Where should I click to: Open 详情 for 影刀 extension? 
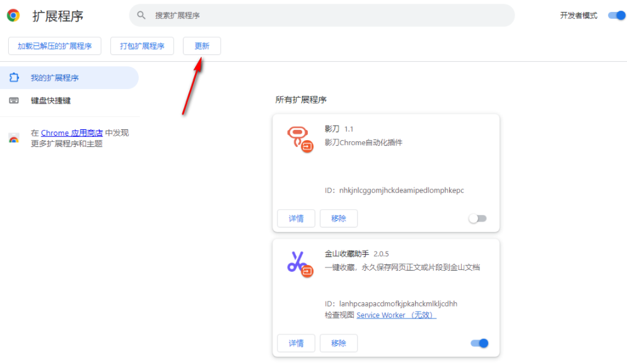tap(296, 218)
